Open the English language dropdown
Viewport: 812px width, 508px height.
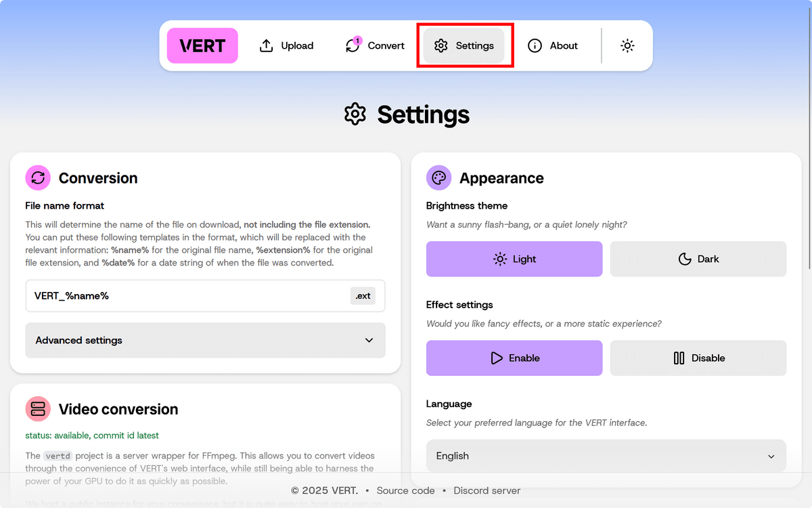[606, 456]
